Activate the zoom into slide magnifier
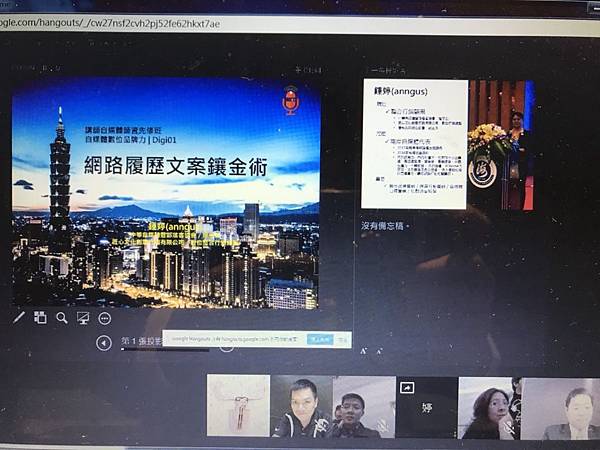 62,318
